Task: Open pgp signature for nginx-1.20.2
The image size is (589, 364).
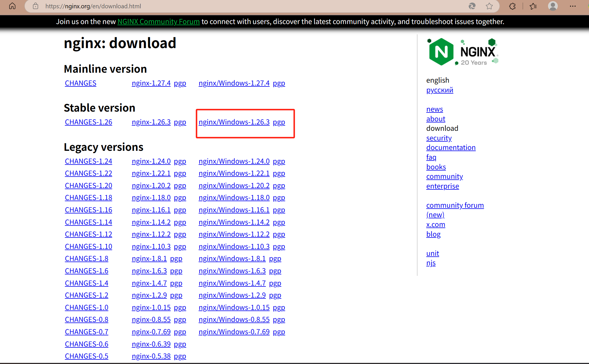Action: point(180,186)
